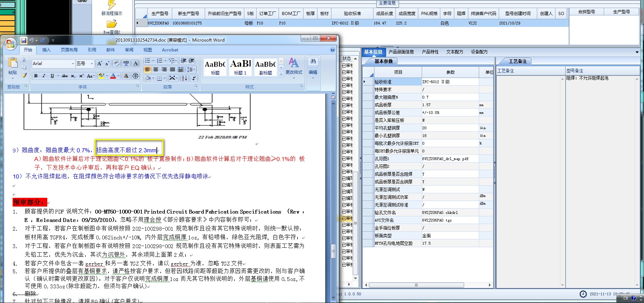The width and height of the screenshot is (644, 303).
Task: Click the 验收标准 column header
Action: tap(352, 14)
